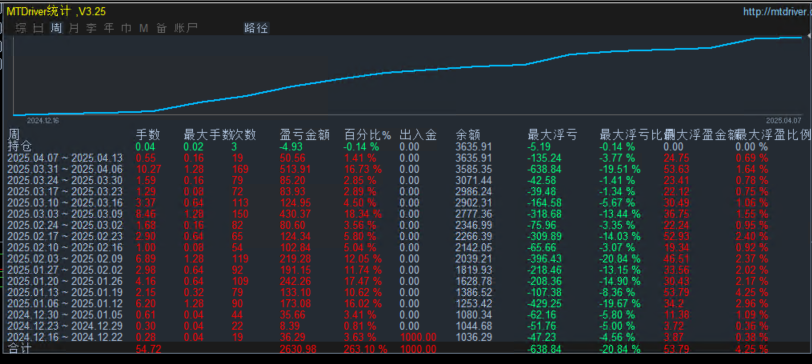Select week row 2025.01.13 ~ 2025.01.19

pyautogui.click(x=65, y=293)
